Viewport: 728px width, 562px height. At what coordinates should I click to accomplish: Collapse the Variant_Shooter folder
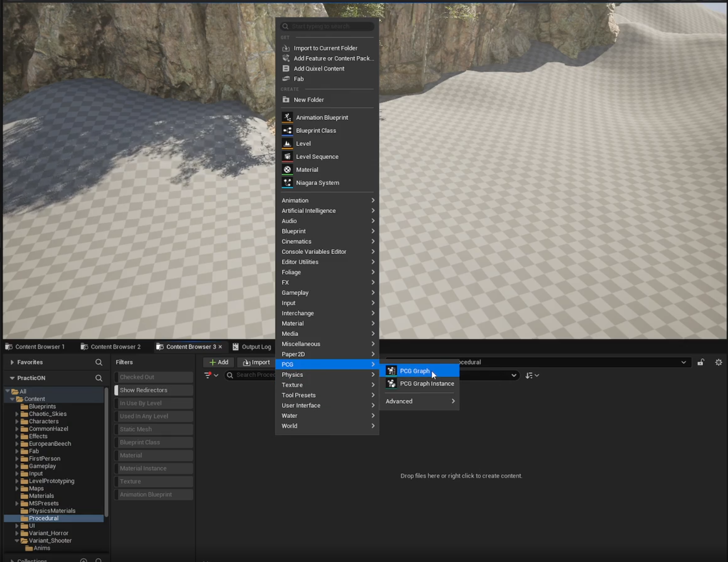pos(17,541)
